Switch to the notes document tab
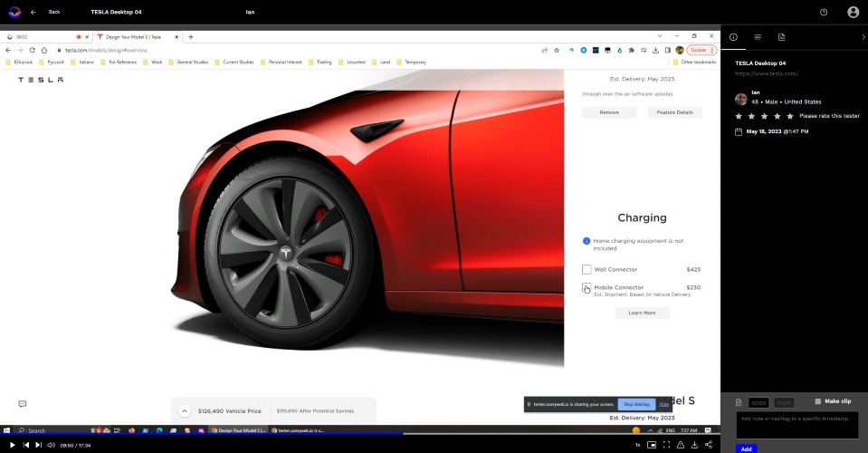868x453 pixels. [x=782, y=37]
